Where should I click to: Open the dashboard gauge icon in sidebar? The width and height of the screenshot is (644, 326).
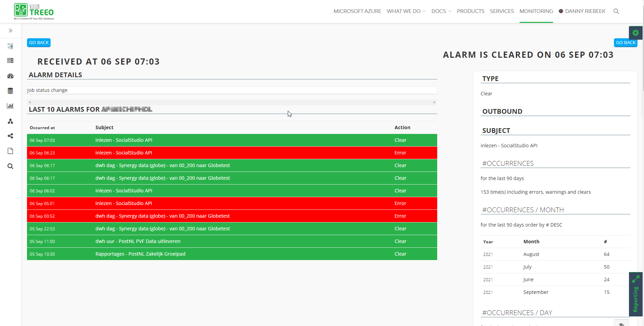(10, 76)
